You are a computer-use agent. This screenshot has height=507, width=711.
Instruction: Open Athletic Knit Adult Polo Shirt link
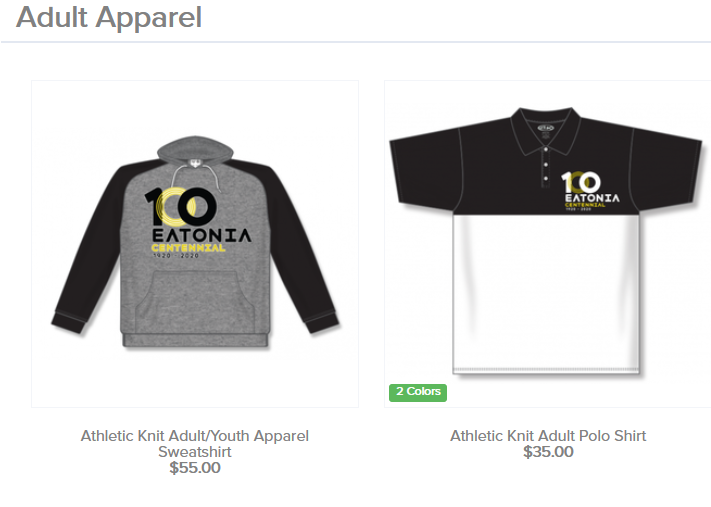tap(548, 436)
